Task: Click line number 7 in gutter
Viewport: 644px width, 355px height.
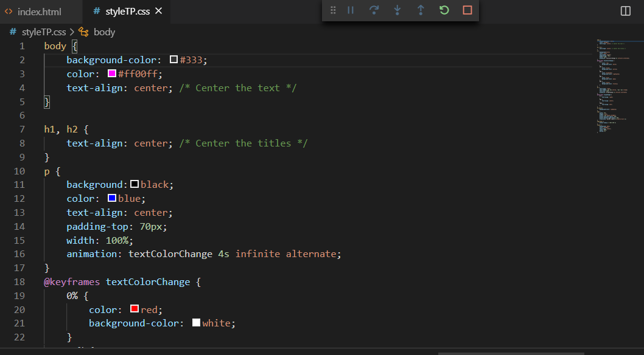Action: 22,129
